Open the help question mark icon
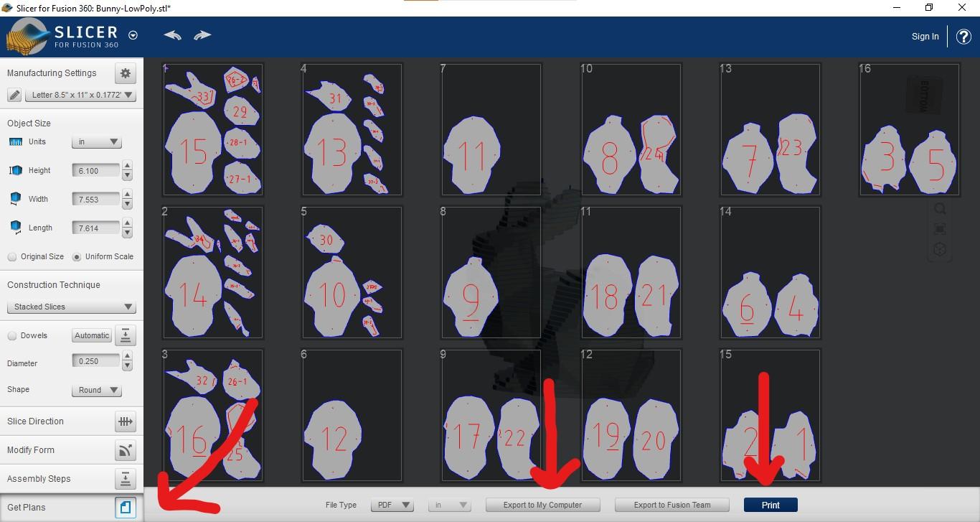This screenshot has width=980, height=522. (x=963, y=36)
